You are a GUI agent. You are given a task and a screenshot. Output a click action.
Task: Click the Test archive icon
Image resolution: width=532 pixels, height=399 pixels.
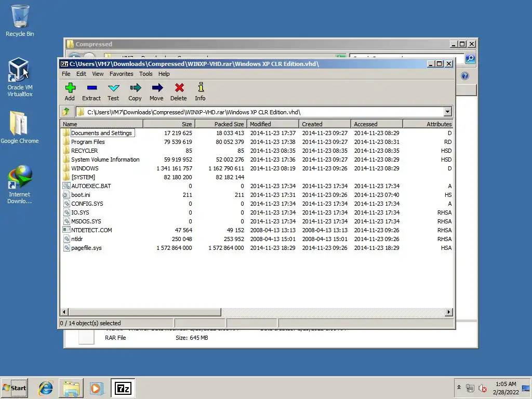[x=113, y=88]
